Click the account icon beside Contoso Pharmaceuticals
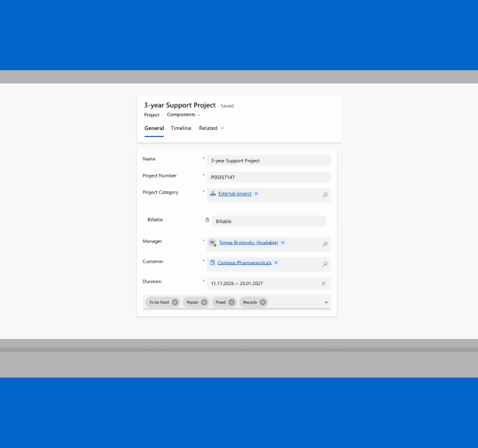 212,262
